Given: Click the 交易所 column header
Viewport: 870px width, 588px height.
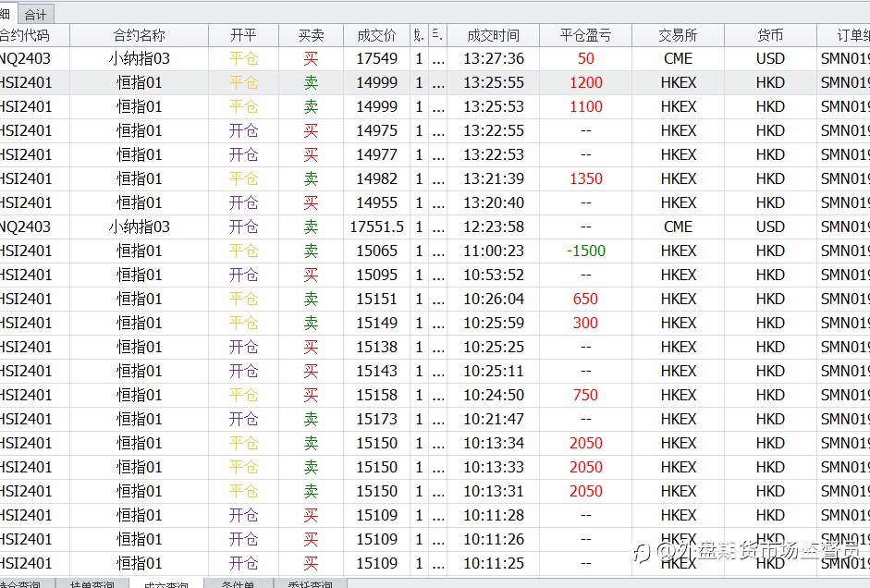Looking at the screenshot, I should coord(678,35).
